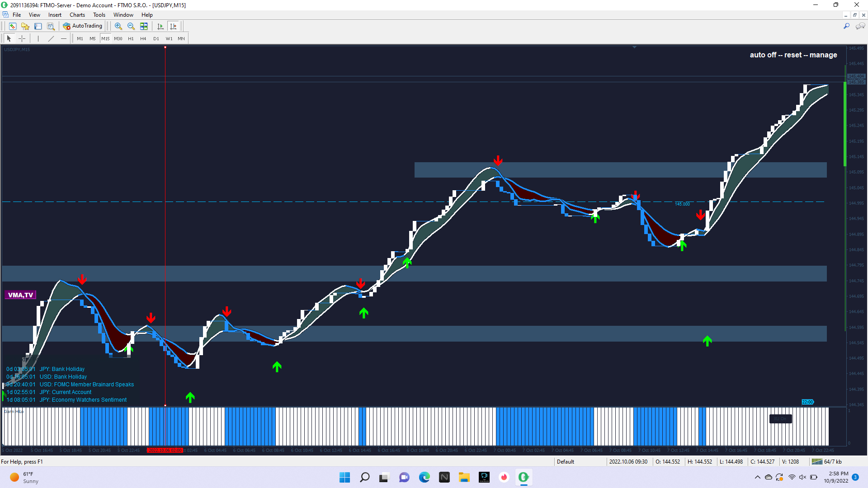Click the zoom out magnifier
This screenshot has width=868, height=488.
tap(131, 26)
